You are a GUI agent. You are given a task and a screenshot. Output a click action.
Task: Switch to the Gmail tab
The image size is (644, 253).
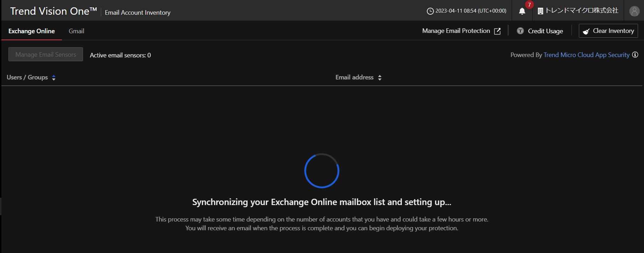coord(76,31)
